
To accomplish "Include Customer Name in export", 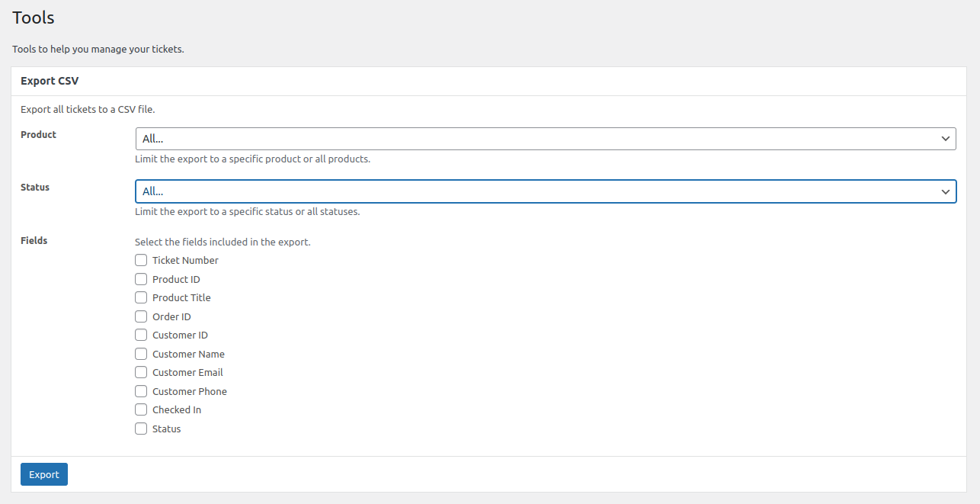I will point(141,354).
